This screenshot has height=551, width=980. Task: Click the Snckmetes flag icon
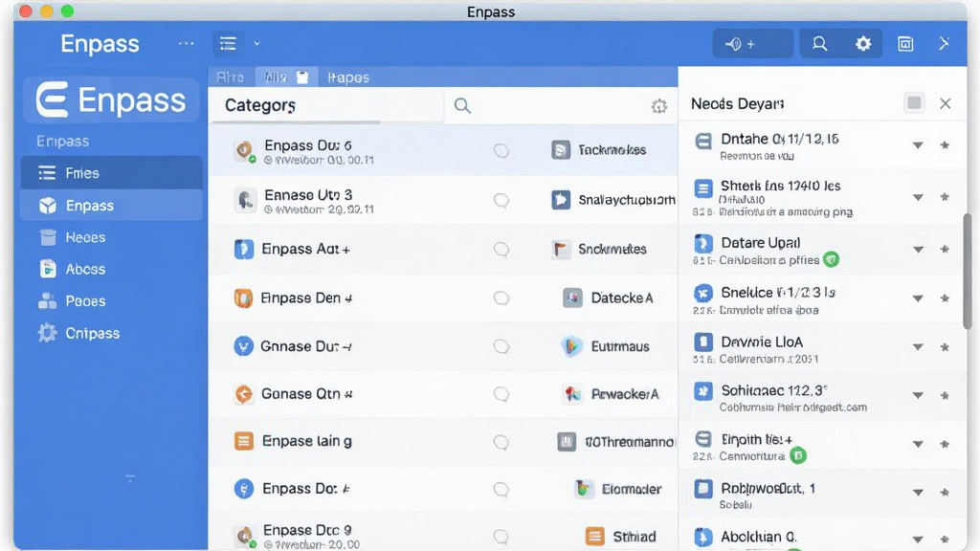pos(561,250)
